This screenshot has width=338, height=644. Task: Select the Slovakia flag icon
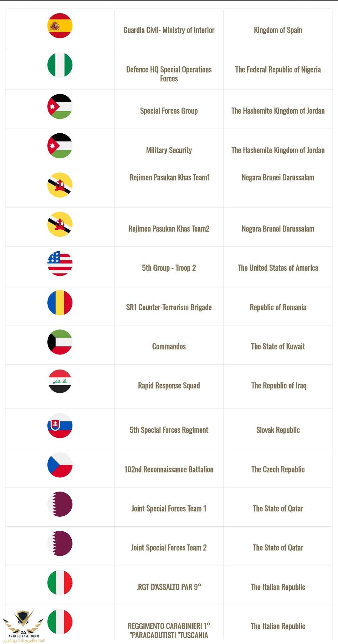pyautogui.click(x=60, y=426)
